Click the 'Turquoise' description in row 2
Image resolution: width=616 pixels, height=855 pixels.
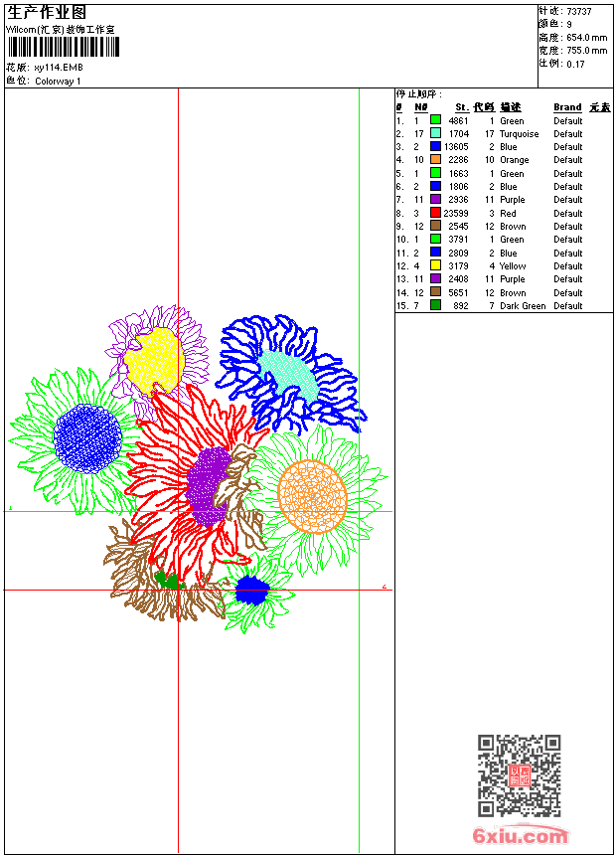pyautogui.click(x=519, y=133)
